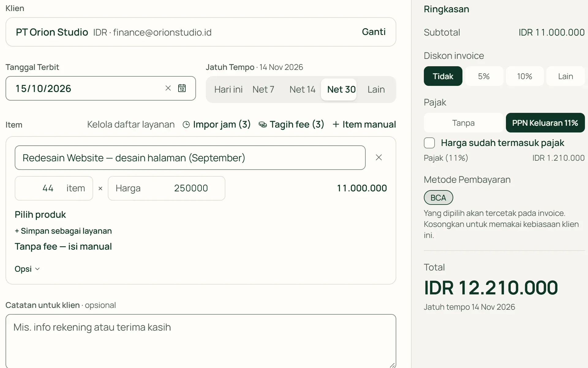Select the 'Hari ini' due date tab

(228, 89)
